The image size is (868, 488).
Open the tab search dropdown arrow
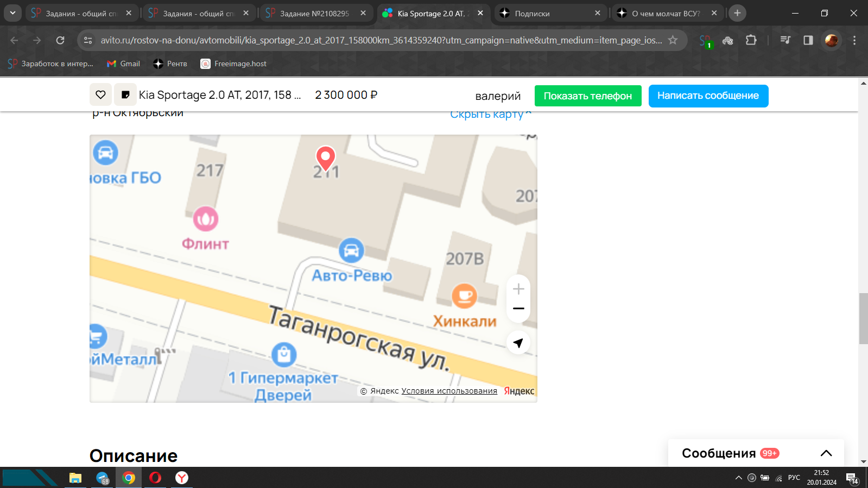click(12, 13)
